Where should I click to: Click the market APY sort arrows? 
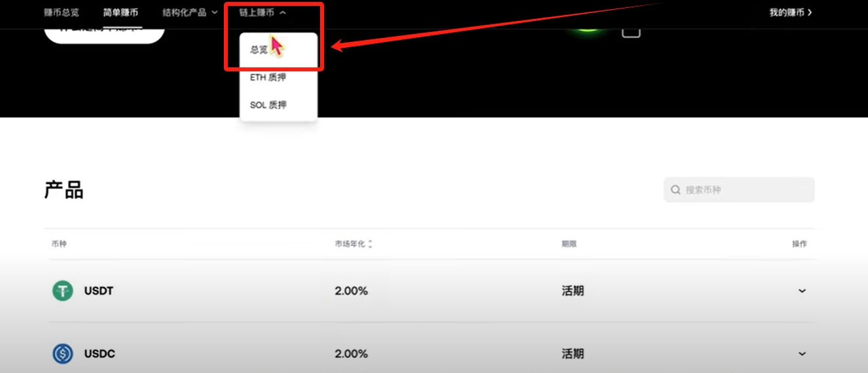(x=371, y=244)
